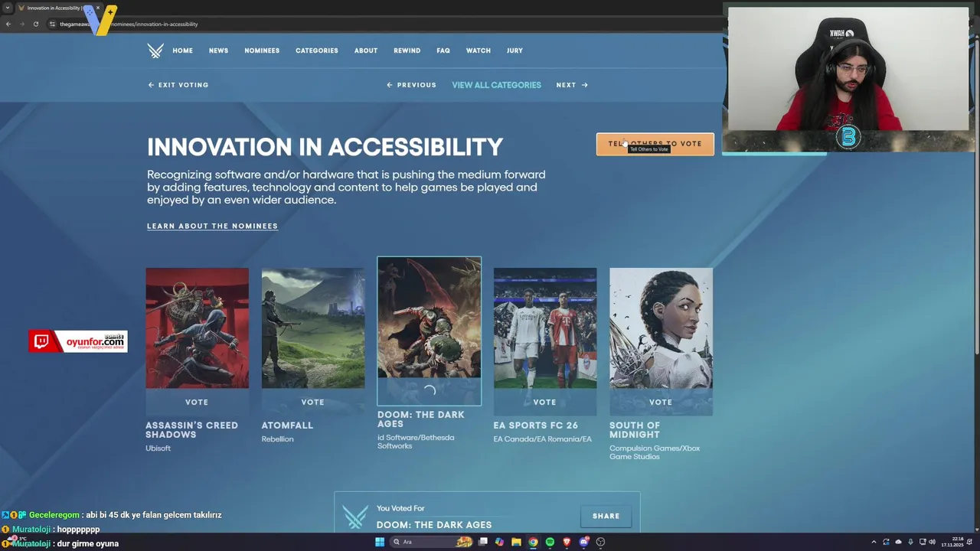Reload the page with refresh icon
The width and height of the screenshot is (980, 551).
36,24
